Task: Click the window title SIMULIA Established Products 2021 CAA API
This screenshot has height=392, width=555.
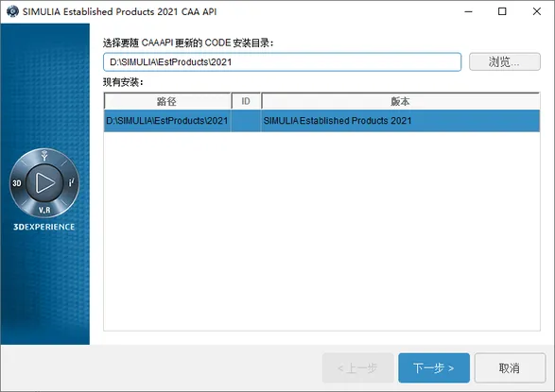Action: 120,11
